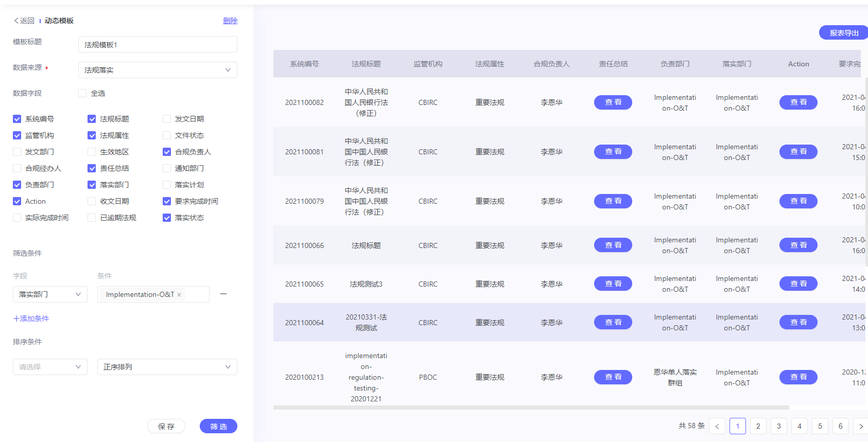Click 添加条件 to add filter condition

coord(31,319)
